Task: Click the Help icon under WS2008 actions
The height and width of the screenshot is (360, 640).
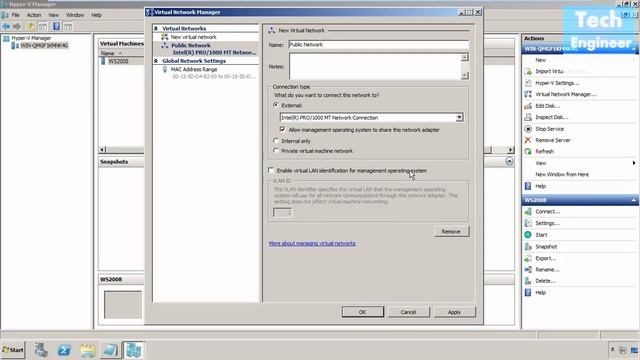Action: [528, 293]
